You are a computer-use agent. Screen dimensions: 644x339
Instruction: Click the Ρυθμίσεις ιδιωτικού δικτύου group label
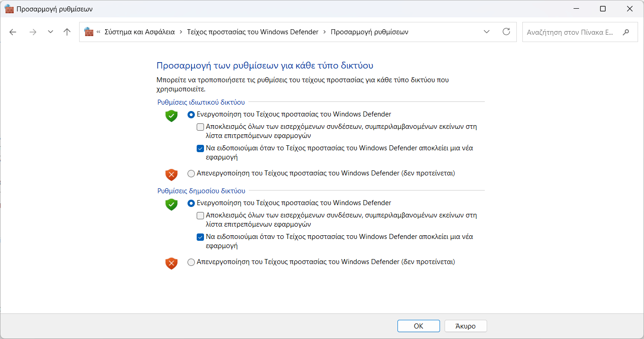pos(201,102)
